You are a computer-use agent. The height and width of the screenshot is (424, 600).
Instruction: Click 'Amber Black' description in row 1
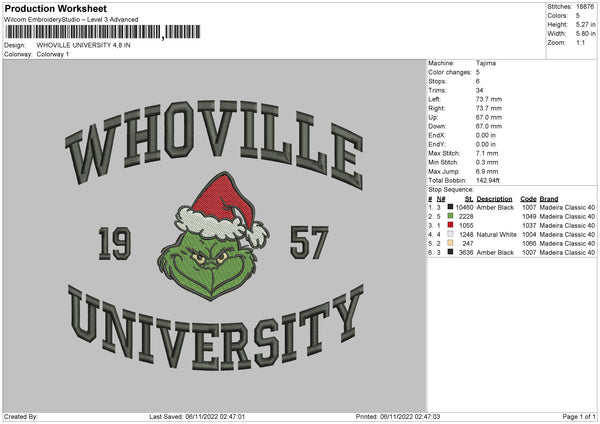495,207
